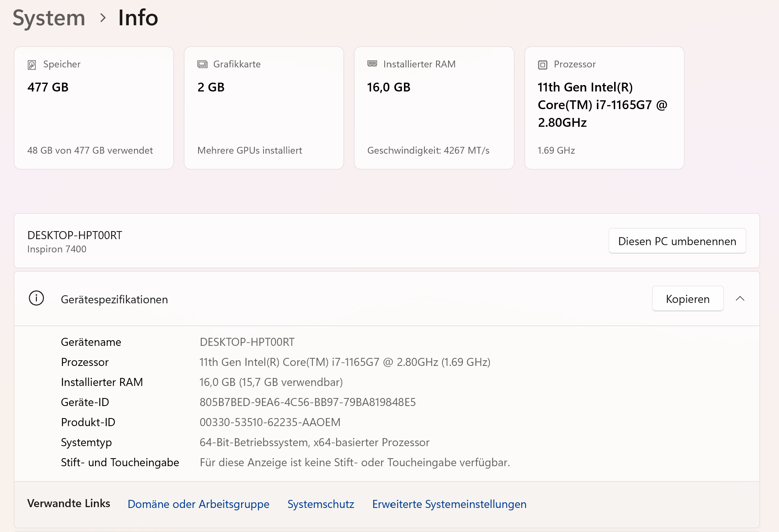
Task: Click the Installierter RAM memory icon
Action: (x=372, y=64)
